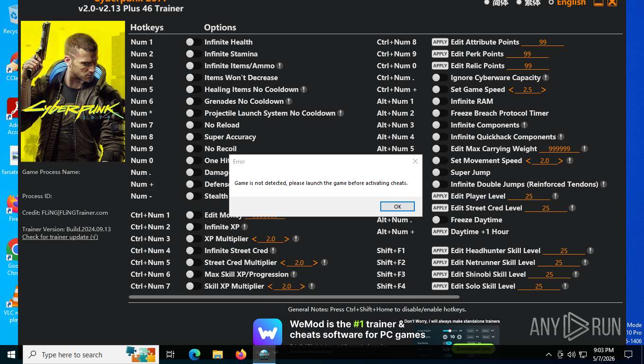Show info icon for Max Skill XP/Progression
Screen dimensions: 644x364
point(294,274)
